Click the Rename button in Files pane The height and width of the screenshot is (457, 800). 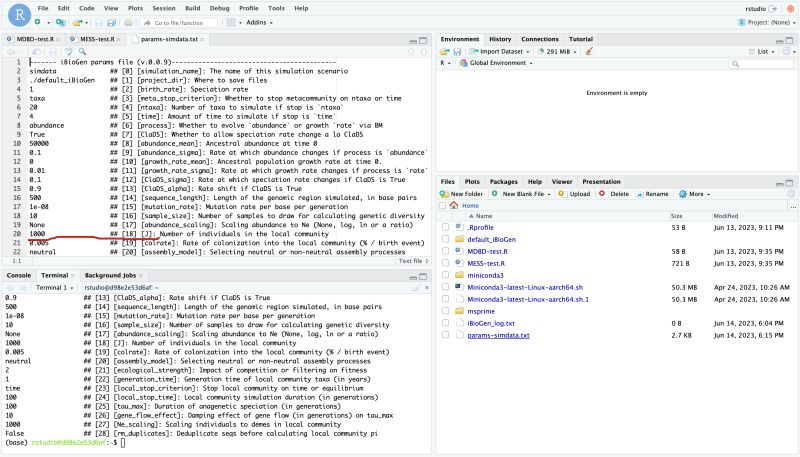tap(653, 194)
